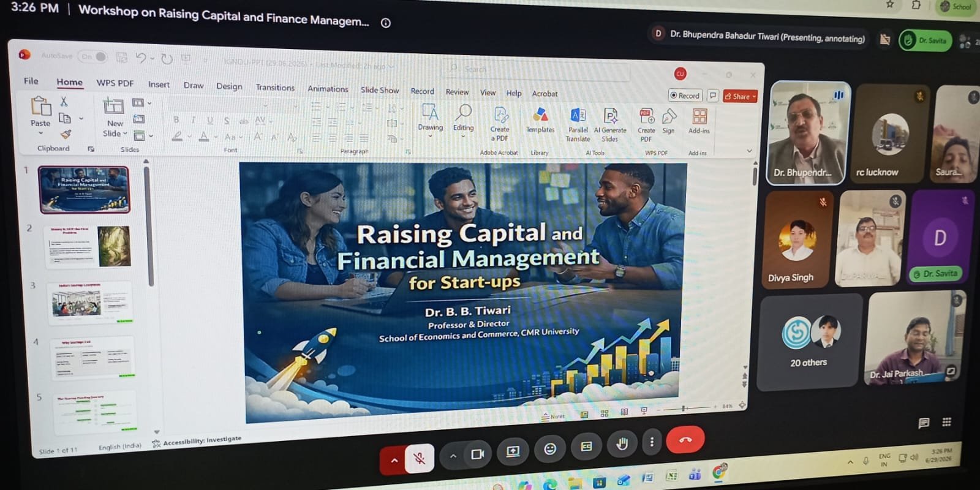Click the red leave call button
Image resolution: width=980 pixels, height=490 pixels.
(x=685, y=439)
